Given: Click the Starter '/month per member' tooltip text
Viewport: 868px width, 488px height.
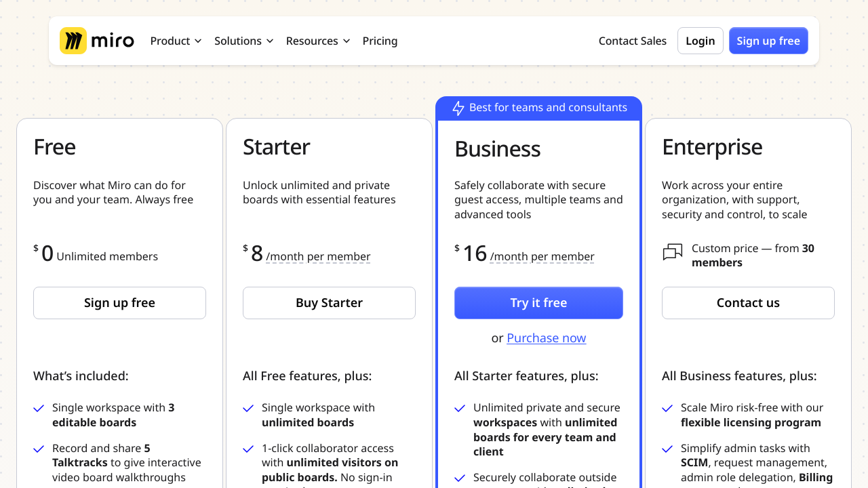Looking at the screenshot, I should [318, 257].
